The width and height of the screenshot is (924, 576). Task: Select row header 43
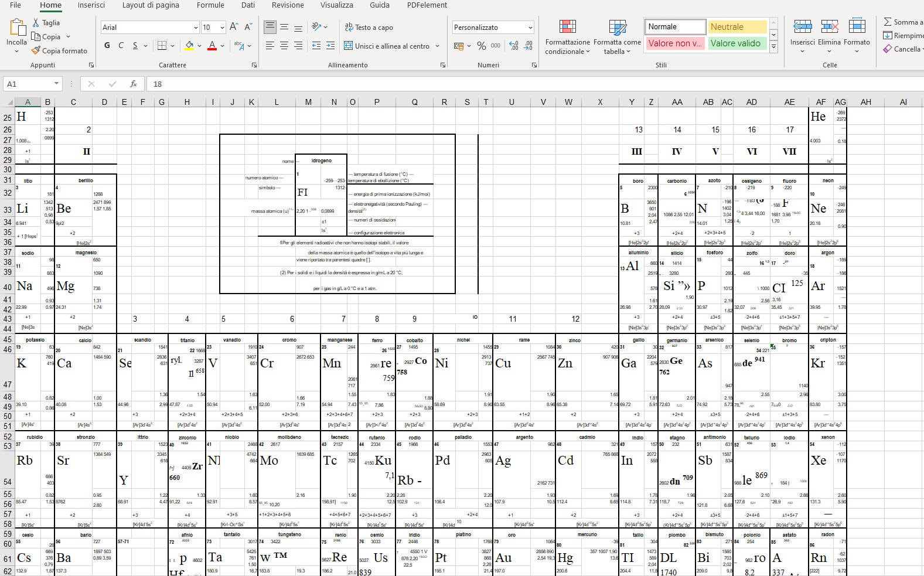pyautogui.click(x=8, y=319)
